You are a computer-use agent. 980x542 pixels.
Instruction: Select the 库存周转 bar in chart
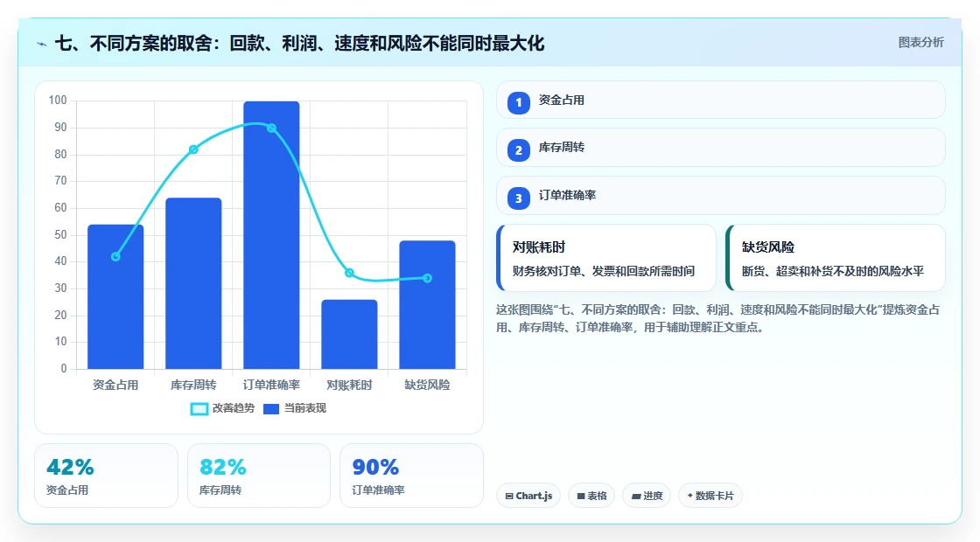[193, 283]
